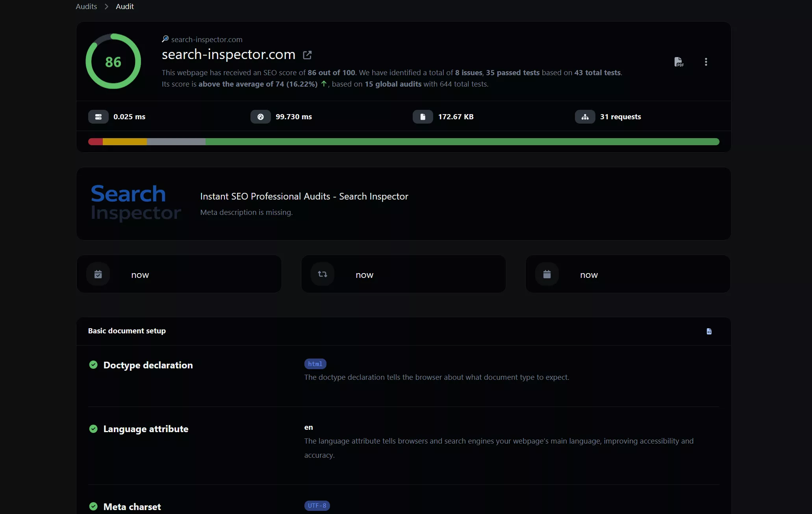Select the Audit breadcrumb entry
812x514 pixels.
pyautogui.click(x=124, y=6)
